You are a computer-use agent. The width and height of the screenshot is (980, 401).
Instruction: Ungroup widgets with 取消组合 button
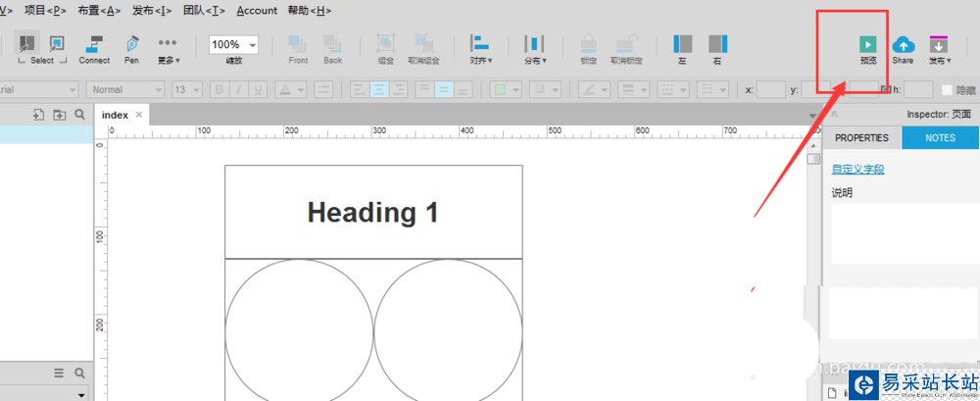423,49
